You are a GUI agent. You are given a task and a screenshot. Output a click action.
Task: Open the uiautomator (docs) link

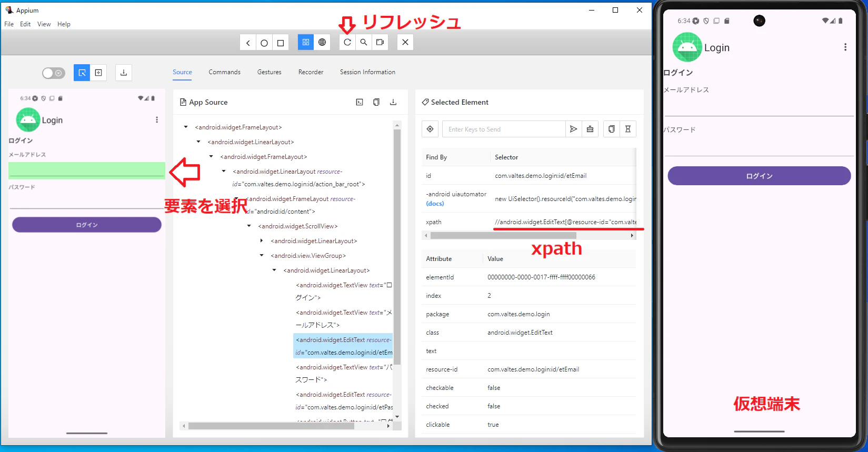[435, 204]
